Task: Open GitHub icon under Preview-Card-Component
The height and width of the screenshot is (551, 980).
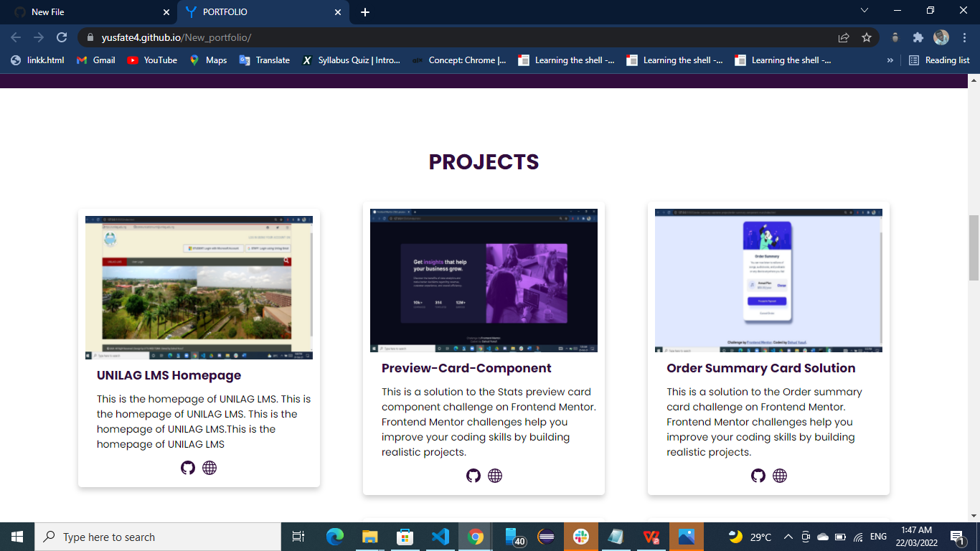Action: click(x=473, y=476)
